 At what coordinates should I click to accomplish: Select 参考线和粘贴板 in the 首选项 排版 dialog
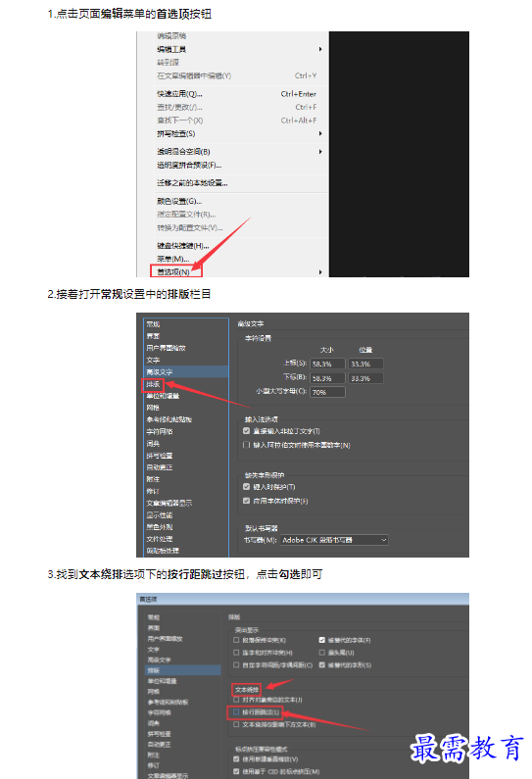click(168, 703)
